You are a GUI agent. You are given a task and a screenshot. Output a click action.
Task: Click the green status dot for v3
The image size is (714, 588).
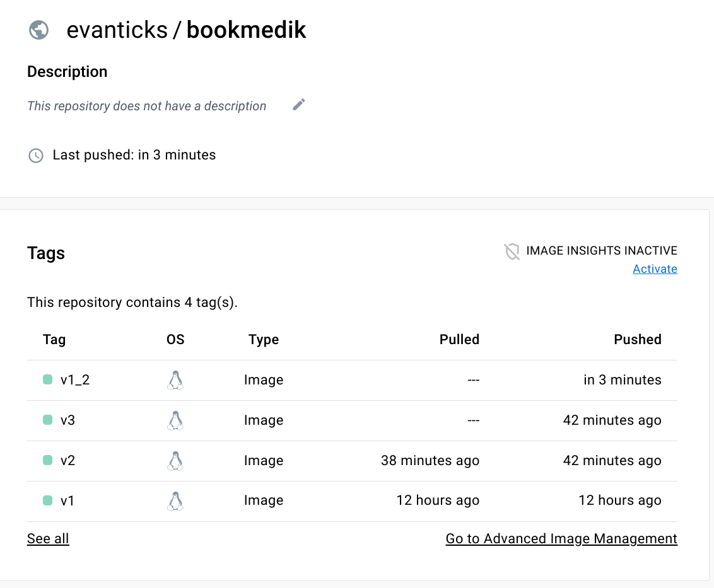point(47,420)
